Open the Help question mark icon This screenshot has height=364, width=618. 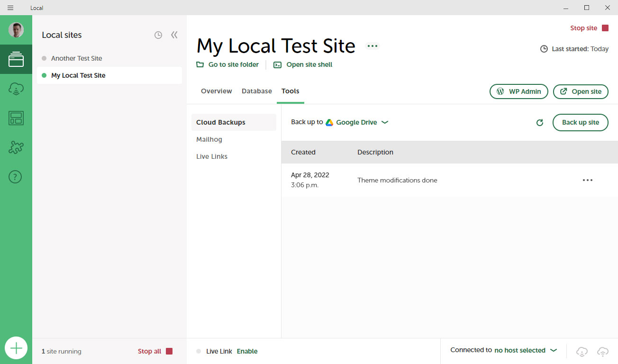pyautogui.click(x=16, y=177)
